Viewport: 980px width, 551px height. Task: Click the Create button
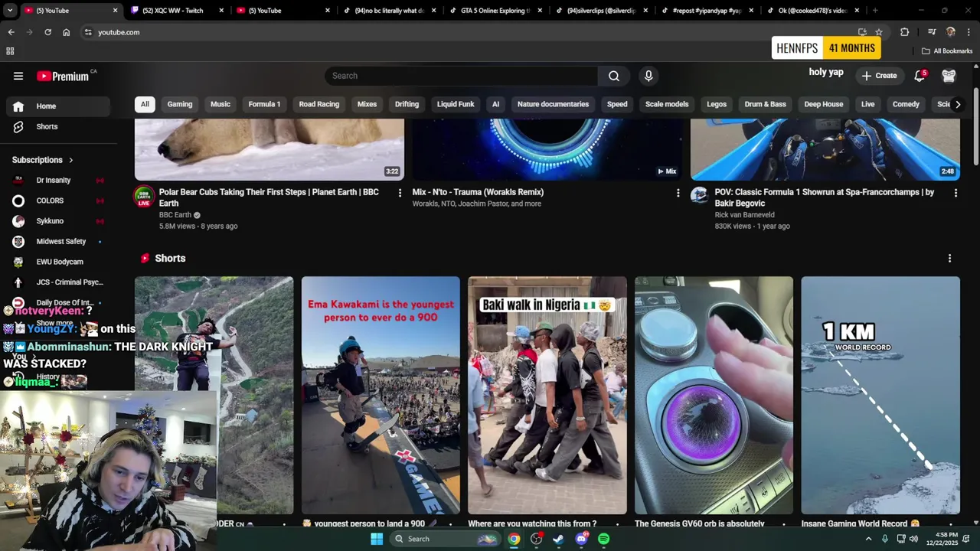(879, 76)
